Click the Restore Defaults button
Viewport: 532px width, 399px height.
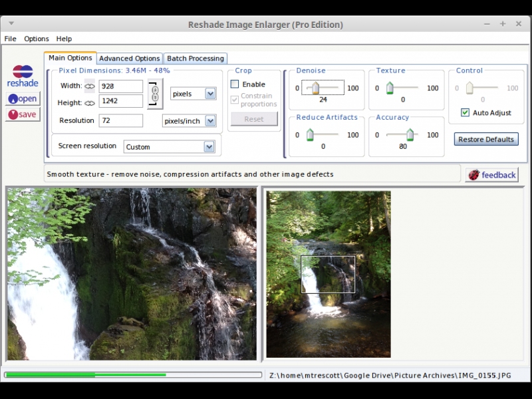pos(486,139)
